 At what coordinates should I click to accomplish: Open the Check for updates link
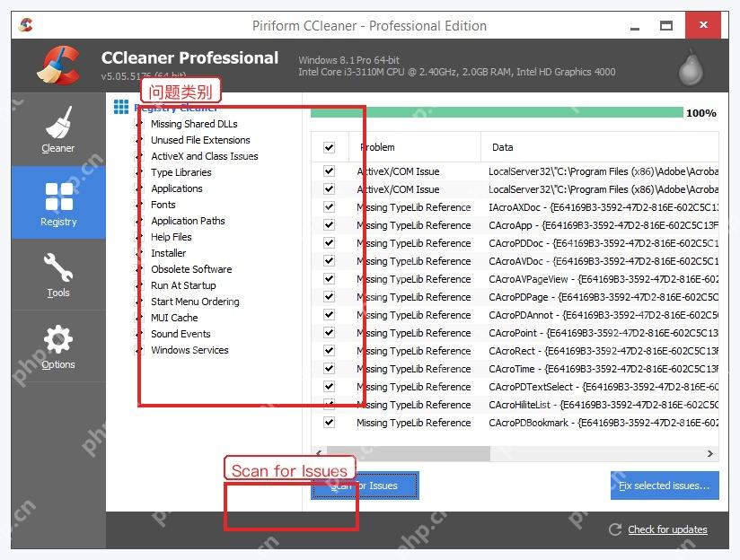(667, 529)
